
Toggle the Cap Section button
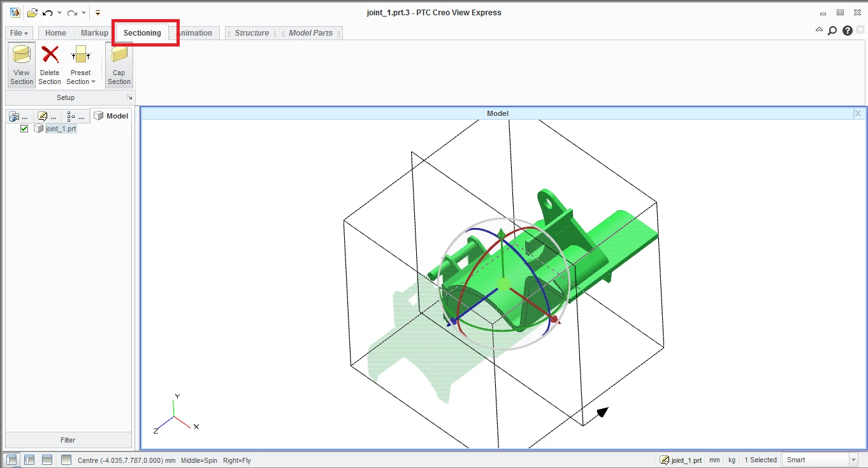pyautogui.click(x=119, y=65)
